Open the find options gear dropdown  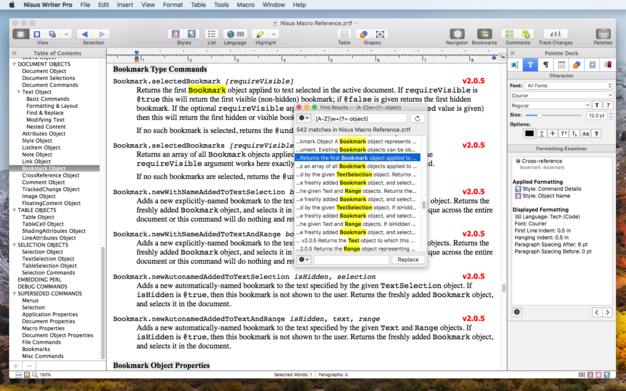click(303, 118)
